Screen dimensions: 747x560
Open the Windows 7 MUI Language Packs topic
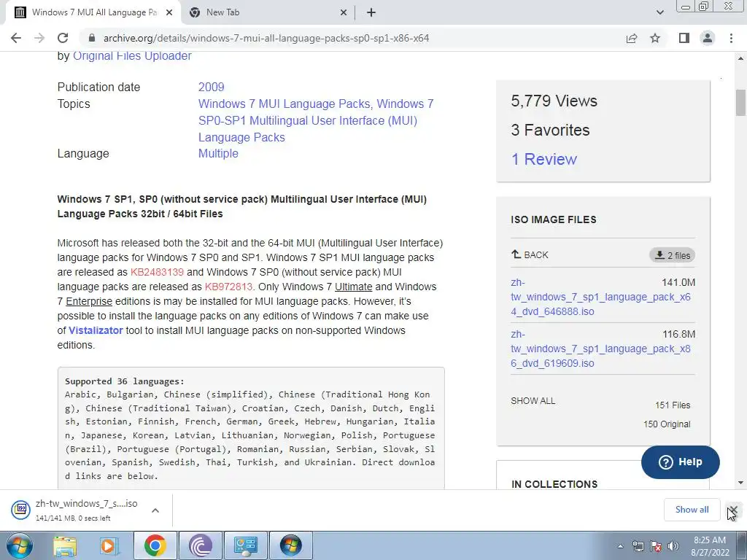coord(285,104)
